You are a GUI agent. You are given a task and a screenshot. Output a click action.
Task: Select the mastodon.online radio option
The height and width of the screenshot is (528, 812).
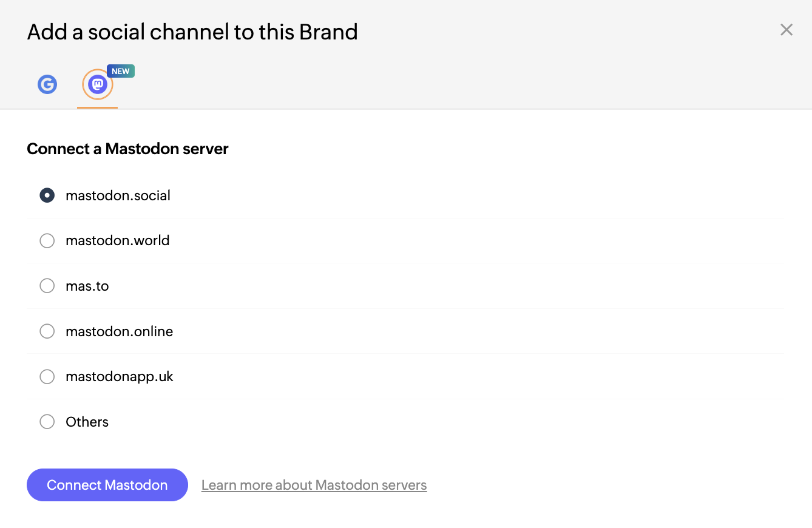[47, 331]
